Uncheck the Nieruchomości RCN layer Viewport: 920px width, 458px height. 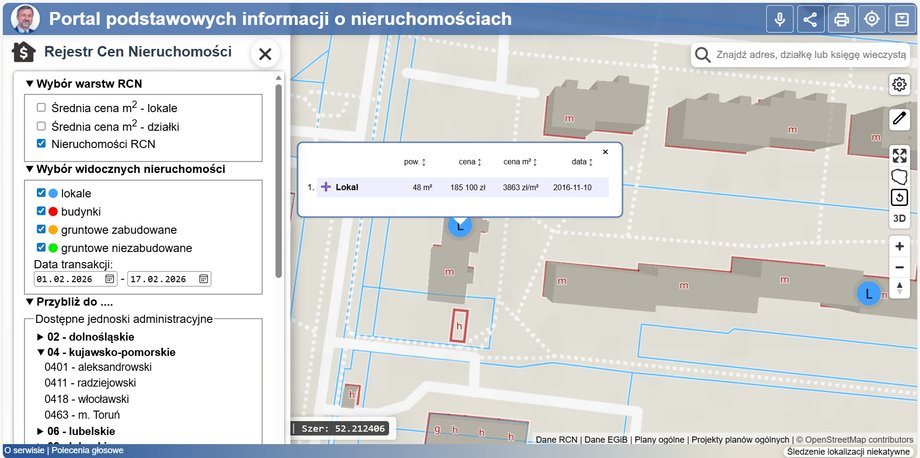(41, 143)
